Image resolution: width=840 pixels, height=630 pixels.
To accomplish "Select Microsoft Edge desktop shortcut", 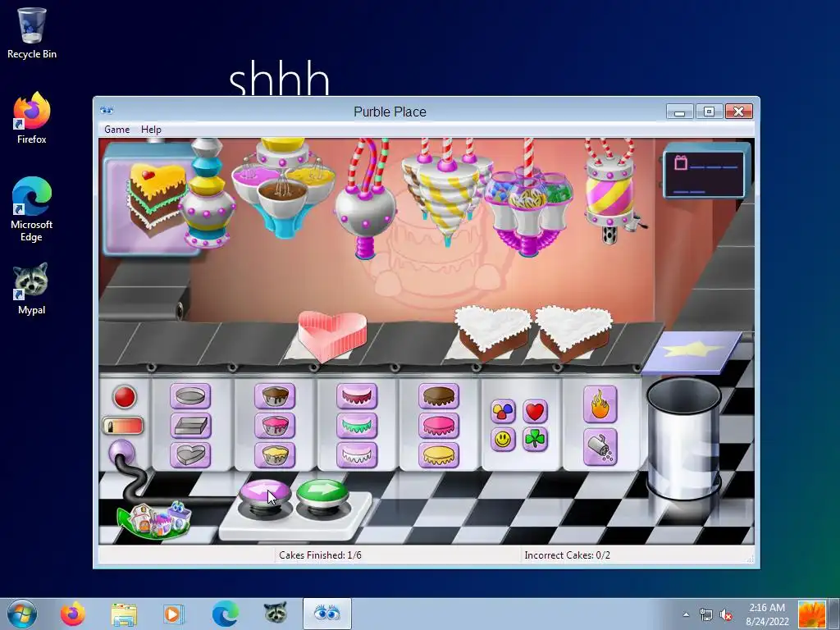I will pos(32,209).
